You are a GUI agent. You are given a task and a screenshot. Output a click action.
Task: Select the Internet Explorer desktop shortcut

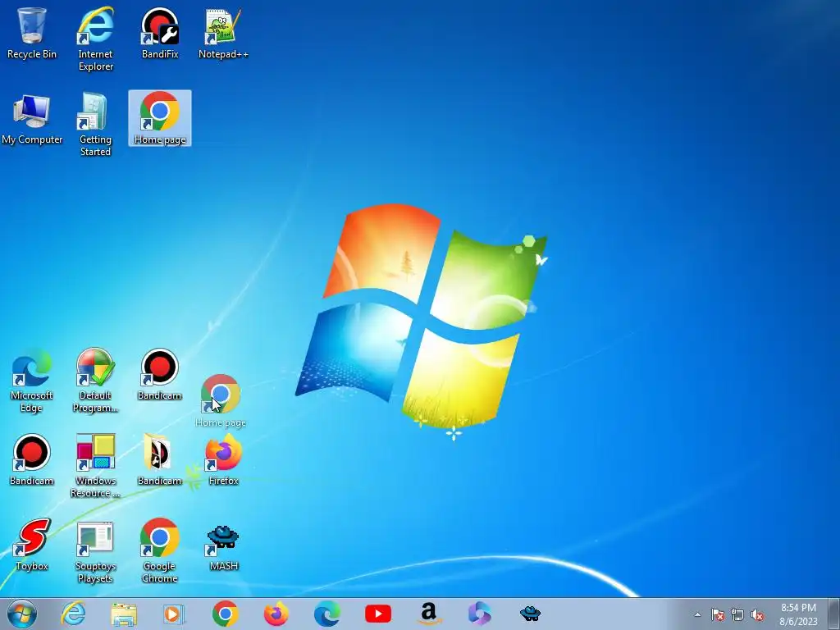coord(95,39)
